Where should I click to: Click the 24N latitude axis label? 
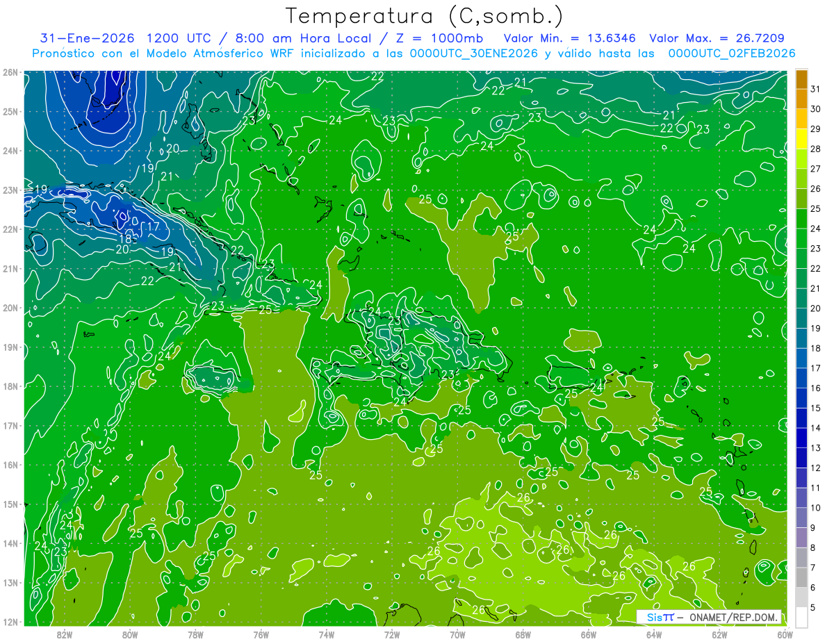10,151
